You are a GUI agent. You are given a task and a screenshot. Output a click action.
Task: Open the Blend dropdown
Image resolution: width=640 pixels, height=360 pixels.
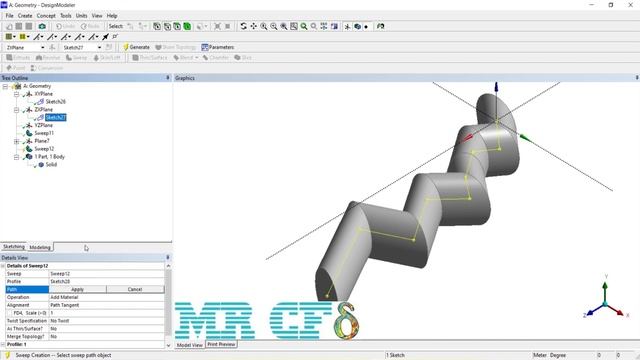[x=197, y=58]
